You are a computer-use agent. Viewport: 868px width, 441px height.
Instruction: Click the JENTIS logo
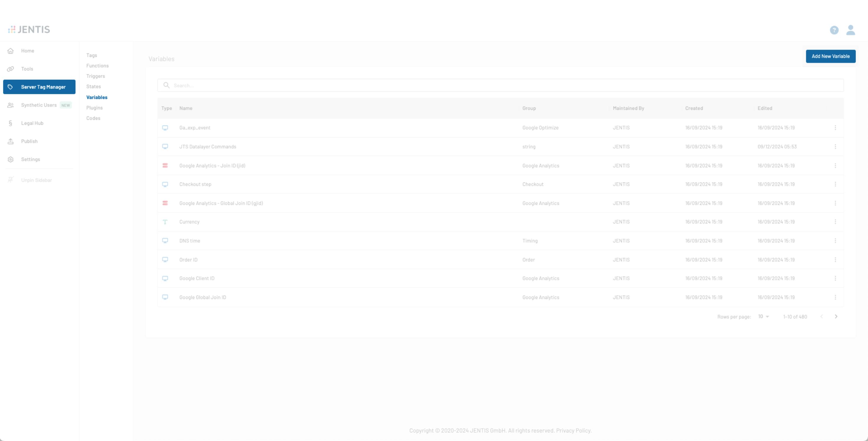(29, 30)
